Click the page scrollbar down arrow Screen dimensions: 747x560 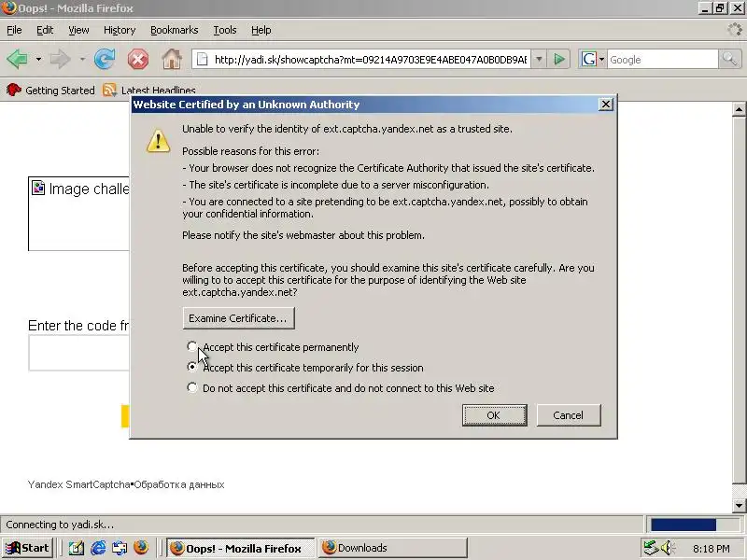point(739,505)
